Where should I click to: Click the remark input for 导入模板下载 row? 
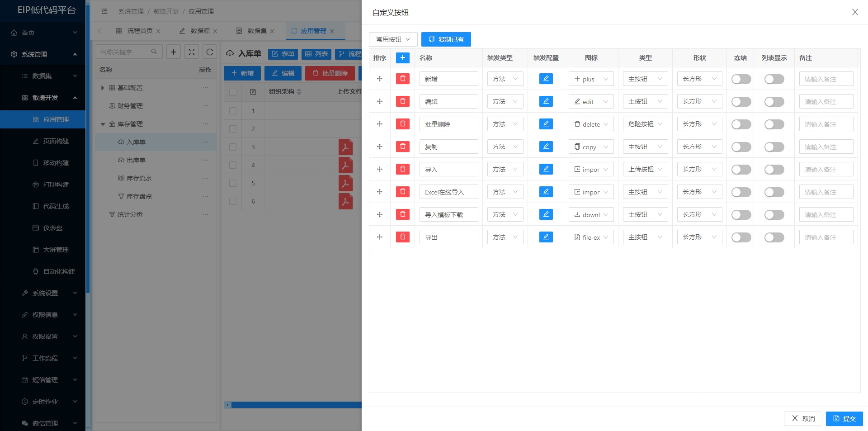click(826, 215)
